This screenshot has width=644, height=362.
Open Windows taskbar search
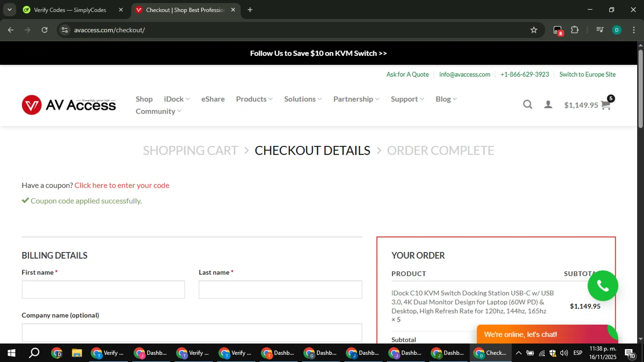tap(34, 353)
